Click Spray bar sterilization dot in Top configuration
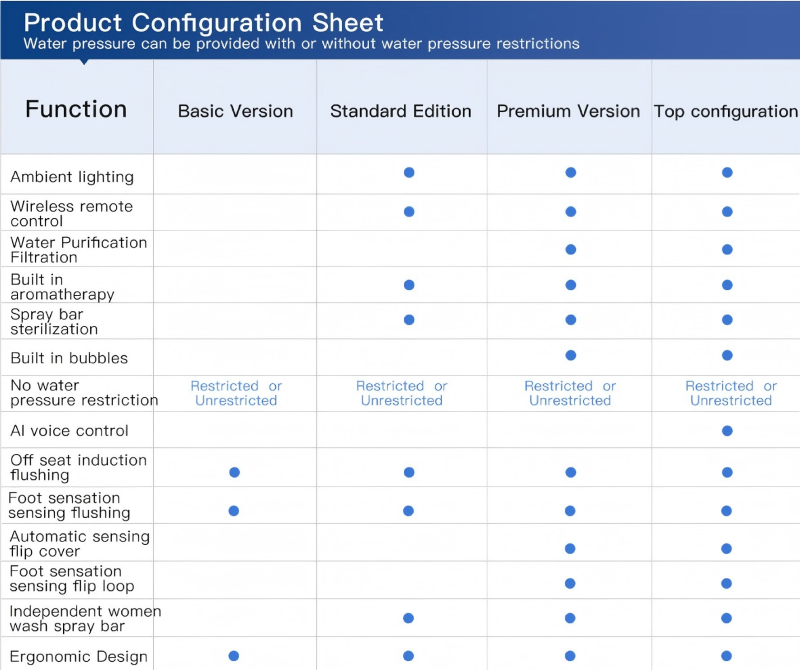This screenshot has height=670, width=800. tap(727, 320)
